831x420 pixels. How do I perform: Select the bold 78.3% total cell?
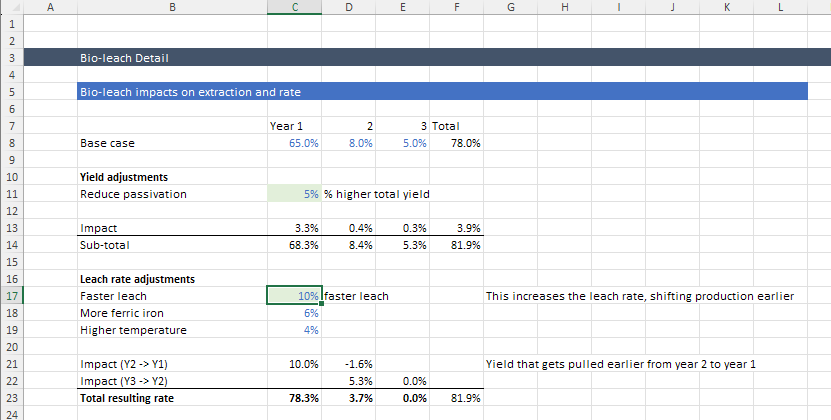(x=295, y=398)
